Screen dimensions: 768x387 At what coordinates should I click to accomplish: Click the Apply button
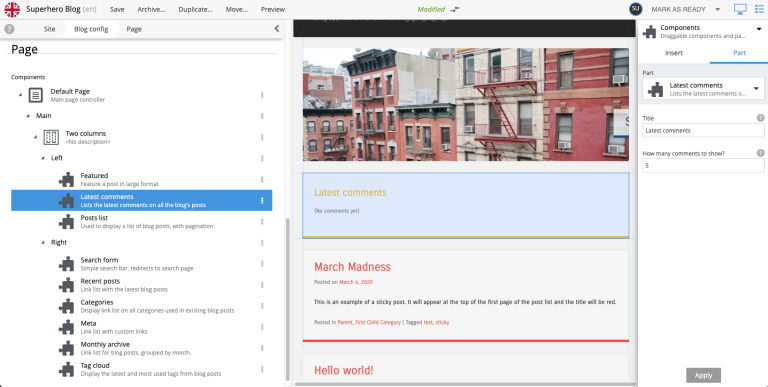[703, 375]
